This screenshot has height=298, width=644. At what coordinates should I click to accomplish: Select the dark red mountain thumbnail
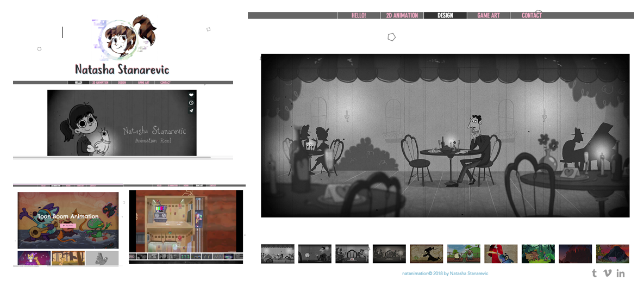tap(576, 253)
